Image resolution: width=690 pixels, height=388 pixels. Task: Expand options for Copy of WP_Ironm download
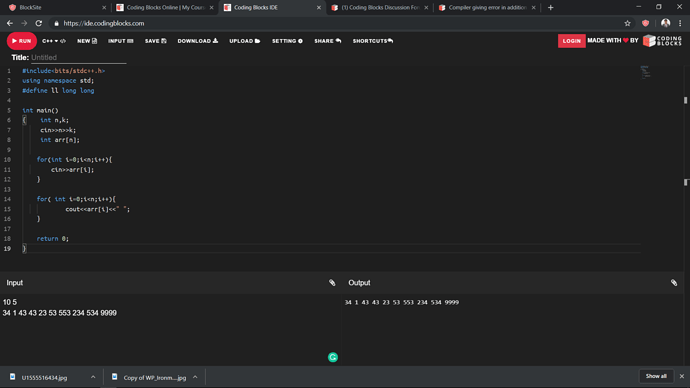pyautogui.click(x=195, y=377)
